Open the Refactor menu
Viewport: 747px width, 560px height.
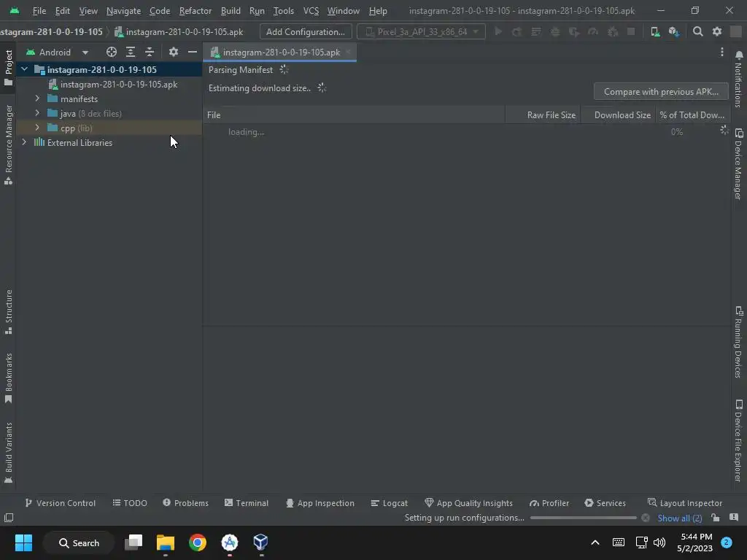196,10
